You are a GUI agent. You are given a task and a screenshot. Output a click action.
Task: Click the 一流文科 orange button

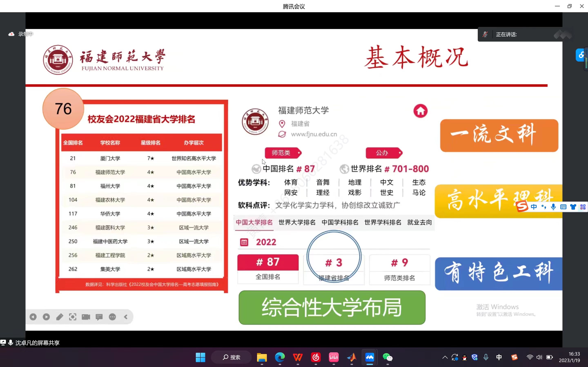pyautogui.click(x=499, y=135)
